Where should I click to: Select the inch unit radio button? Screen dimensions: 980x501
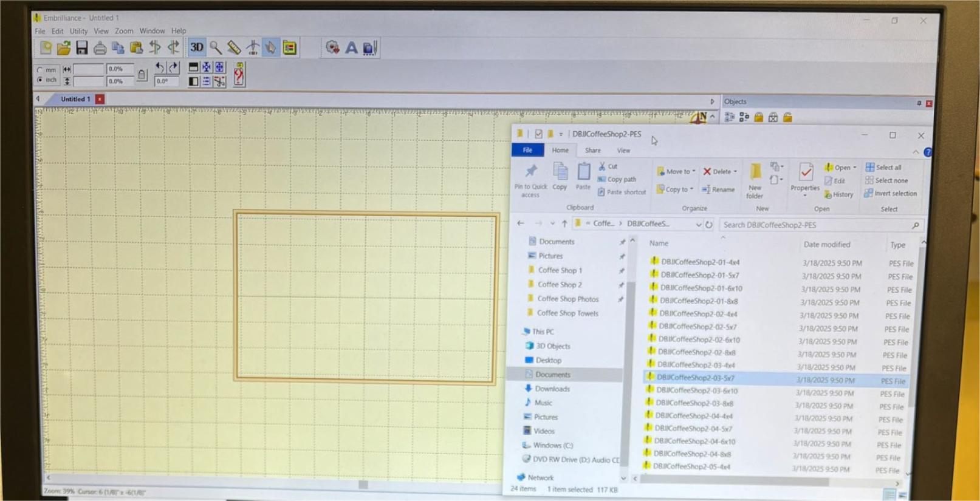click(x=40, y=80)
